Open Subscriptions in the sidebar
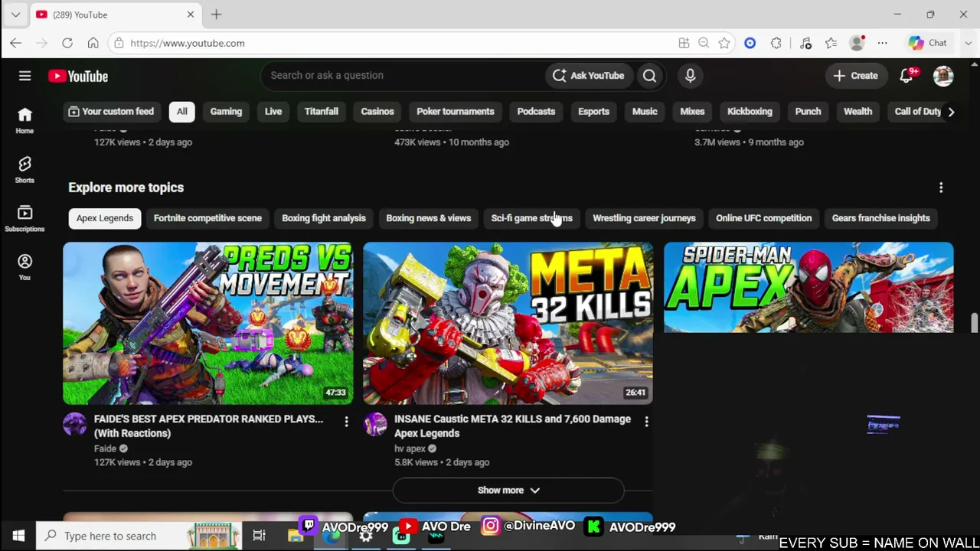980x551 pixels. [x=24, y=218]
